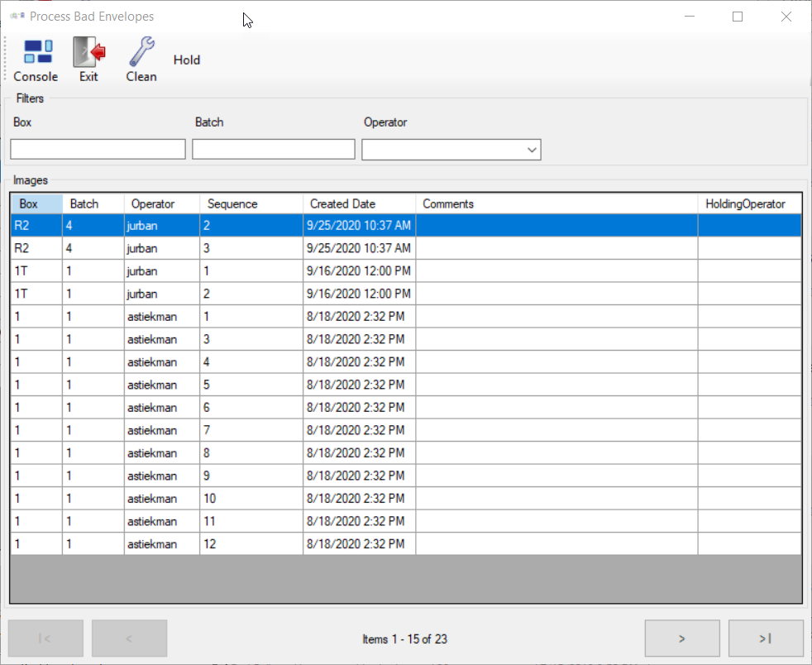Click the 'Items 1 - 15 of 23' label
Image resolution: width=812 pixels, height=665 pixels.
click(404, 639)
